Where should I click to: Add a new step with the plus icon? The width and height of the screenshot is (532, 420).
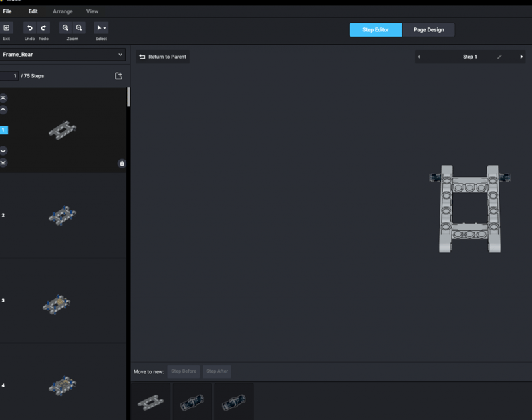[x=118, y=76]
